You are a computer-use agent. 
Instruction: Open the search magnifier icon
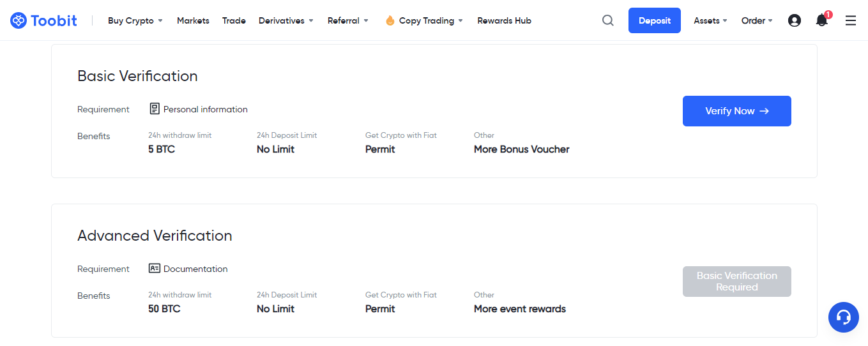(x=608, y=20)
